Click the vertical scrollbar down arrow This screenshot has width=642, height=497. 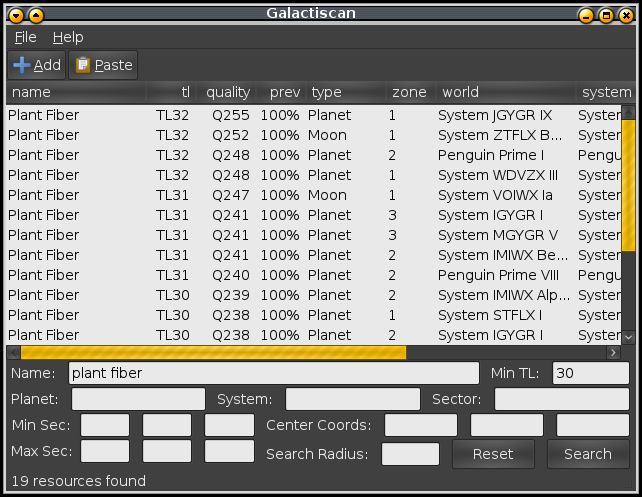tap(628, 338)
